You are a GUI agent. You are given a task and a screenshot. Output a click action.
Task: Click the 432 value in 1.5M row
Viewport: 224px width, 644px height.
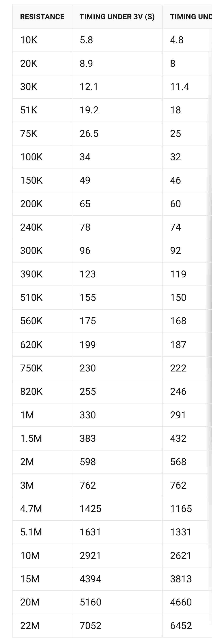coord(178,438)
